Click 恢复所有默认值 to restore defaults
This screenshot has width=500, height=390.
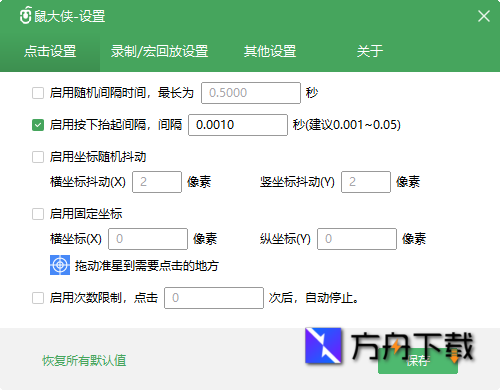[x=84, y=361]
